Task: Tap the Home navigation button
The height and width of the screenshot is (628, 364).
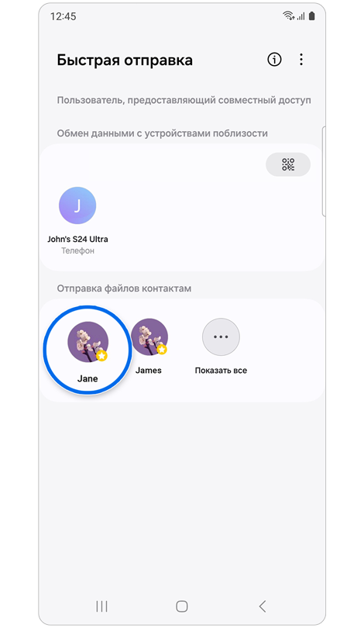Action: [182, 606]
